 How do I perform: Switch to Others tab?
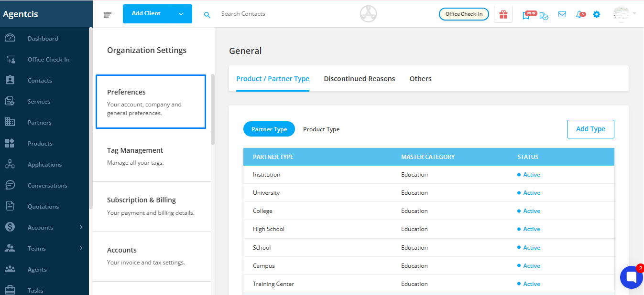421,79
